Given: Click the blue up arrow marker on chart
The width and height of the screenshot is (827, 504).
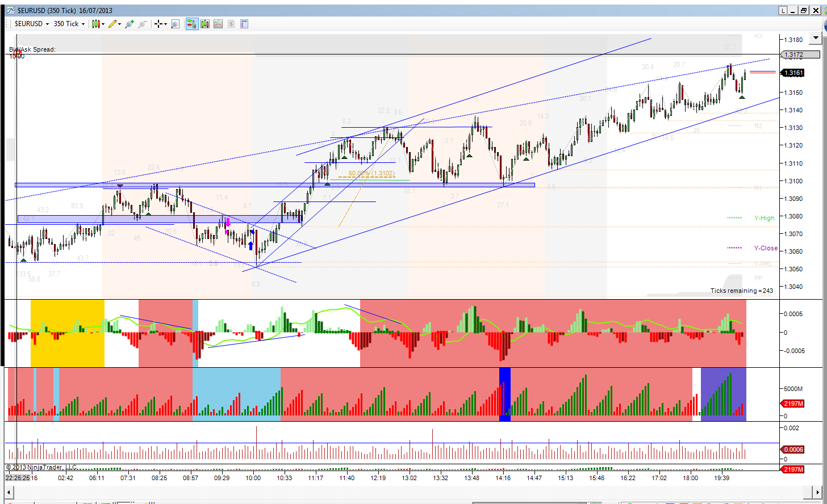Looking at the screenshot, I should click(x=250, y=246).
